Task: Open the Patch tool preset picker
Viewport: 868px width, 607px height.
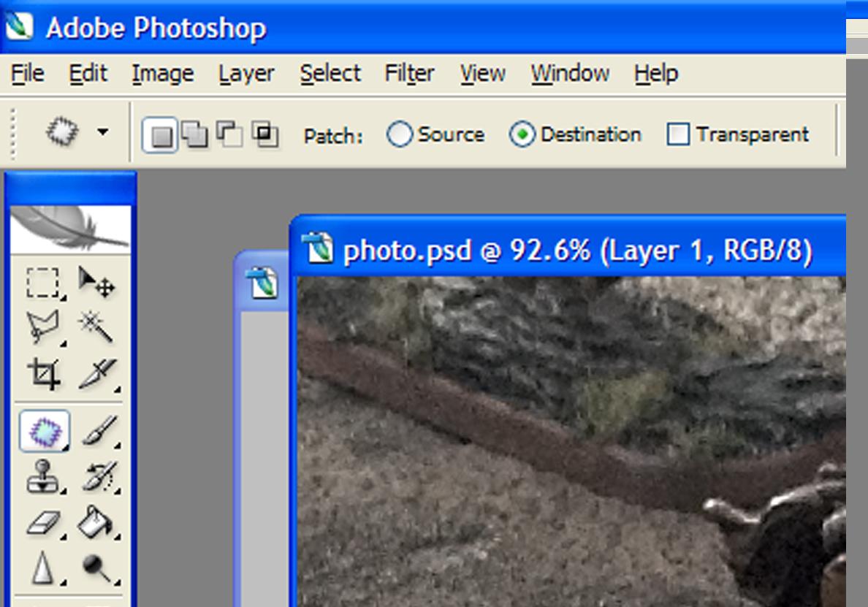Action: pos(102,132)
